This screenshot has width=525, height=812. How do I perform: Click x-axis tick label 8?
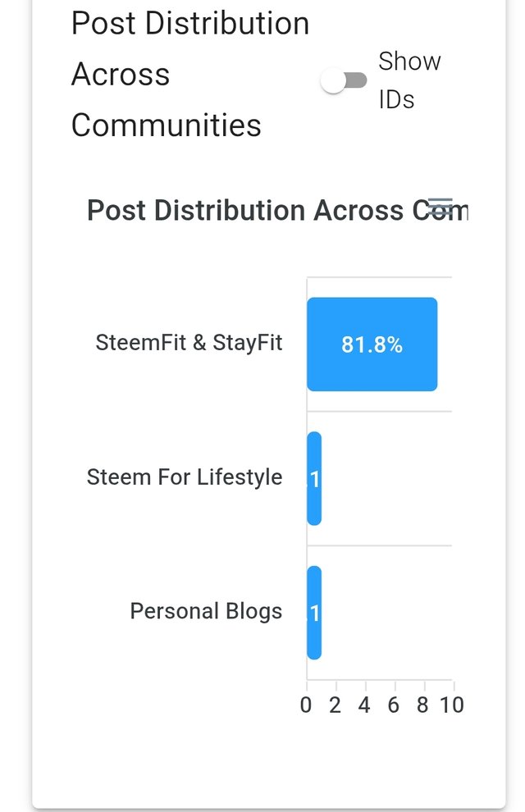click(423, 705)
